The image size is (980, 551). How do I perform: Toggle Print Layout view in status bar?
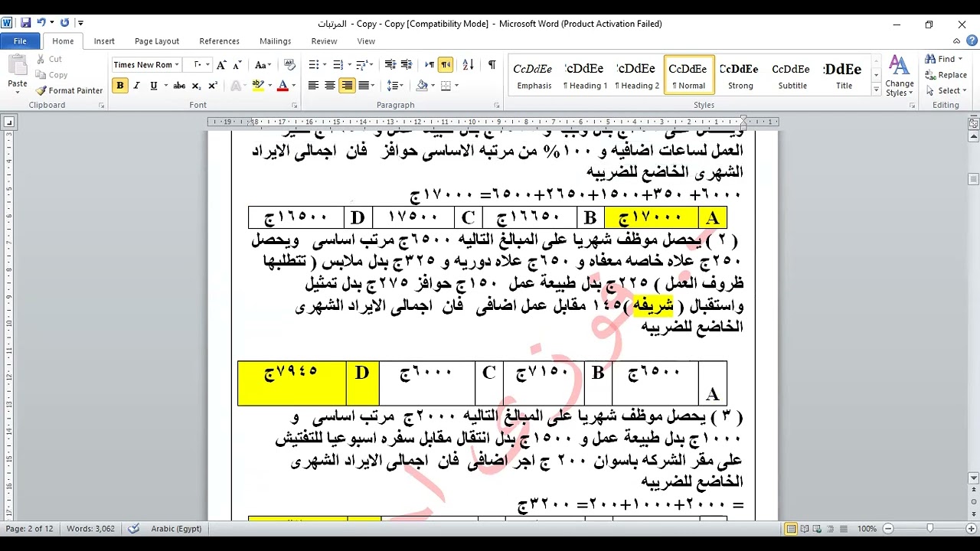pos(792,529)
